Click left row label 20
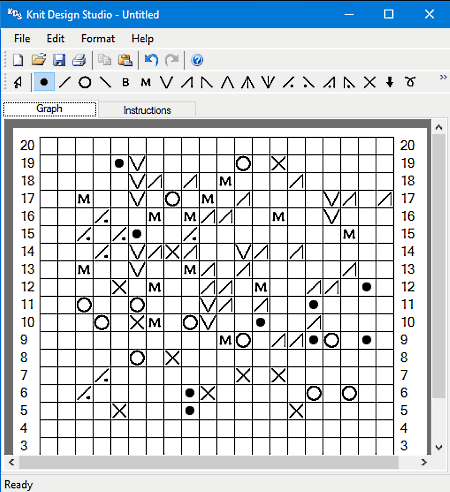 27,145
